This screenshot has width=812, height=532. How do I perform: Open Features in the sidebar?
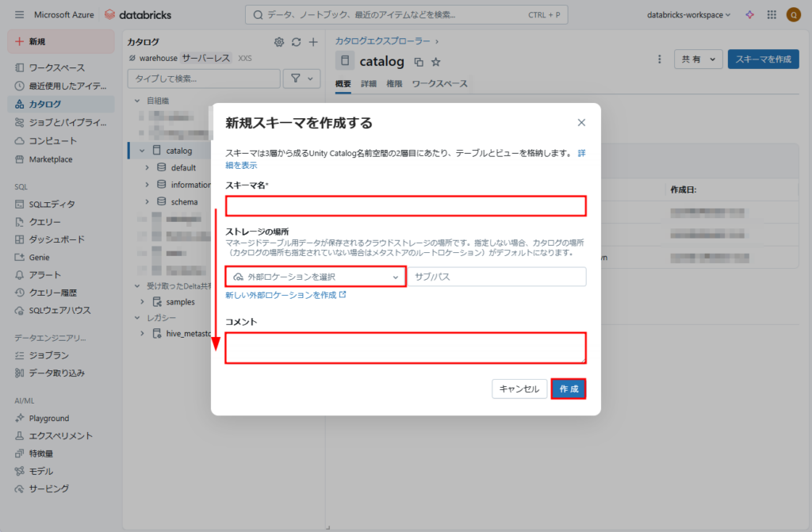(61, 454)
